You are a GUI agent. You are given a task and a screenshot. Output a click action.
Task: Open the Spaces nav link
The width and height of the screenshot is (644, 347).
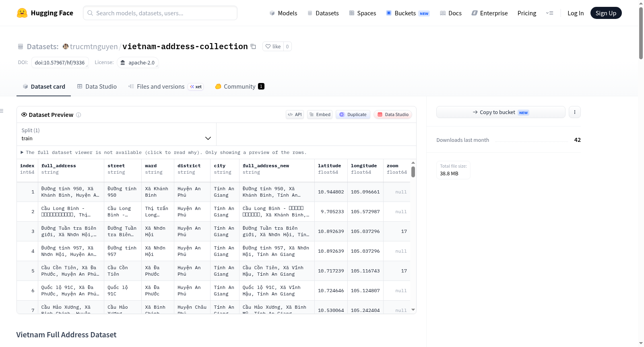click(363, 13)
